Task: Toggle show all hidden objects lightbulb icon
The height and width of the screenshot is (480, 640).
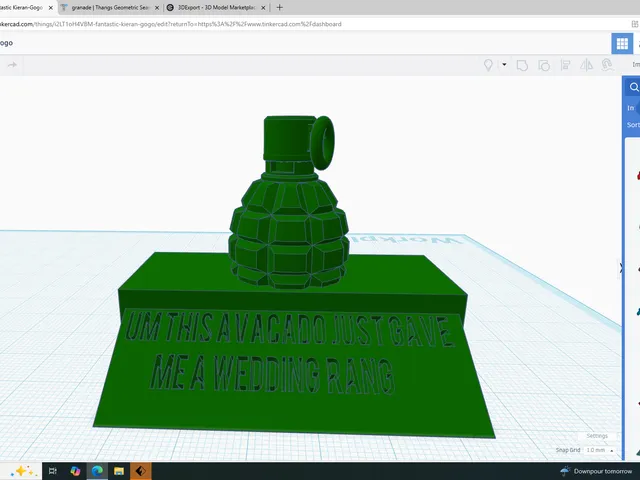Action: click(x=488, y=65)
